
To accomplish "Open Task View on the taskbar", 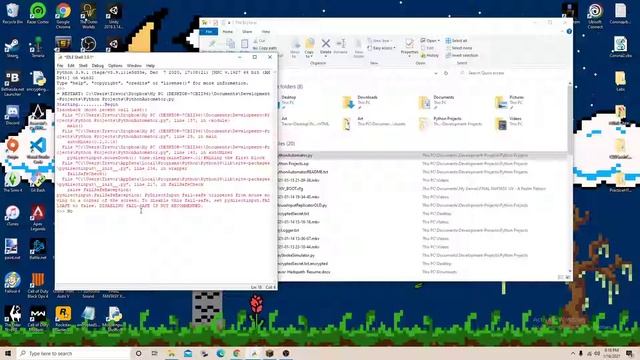I will click(154, 353).
